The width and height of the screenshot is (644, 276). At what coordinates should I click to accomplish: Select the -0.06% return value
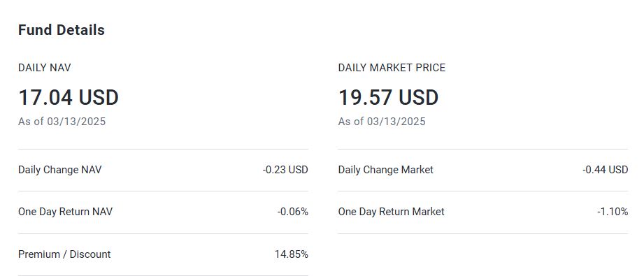point(292,212)
